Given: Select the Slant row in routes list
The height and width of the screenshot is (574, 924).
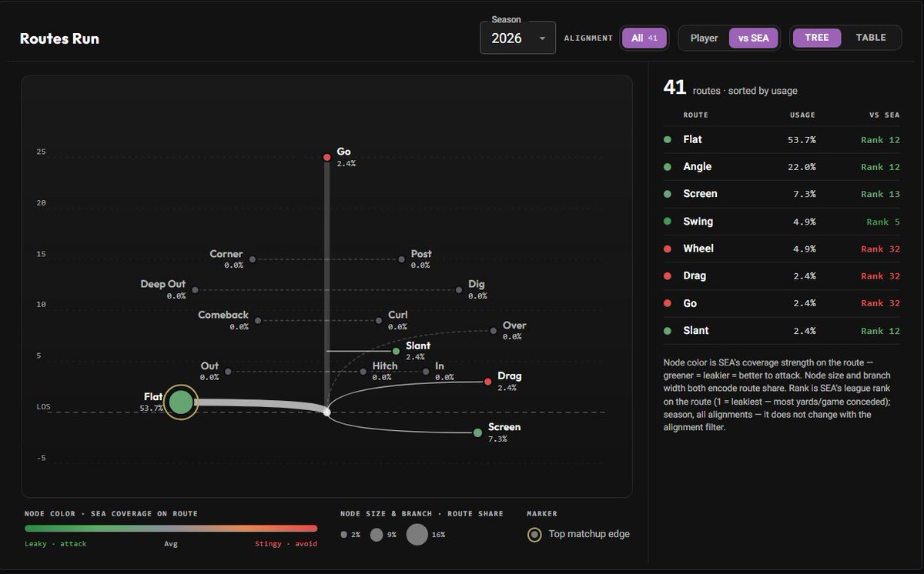Looking at the screenshot, I should point(781,330).
